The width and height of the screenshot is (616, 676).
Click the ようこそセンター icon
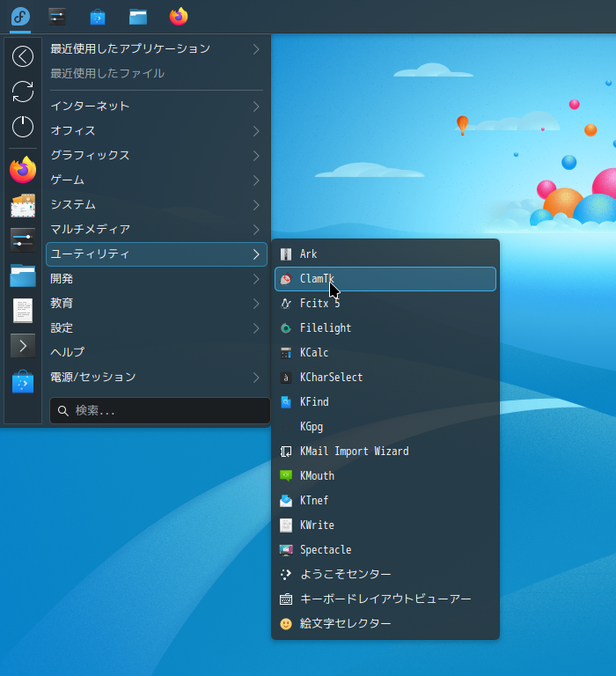click(286, 574)
